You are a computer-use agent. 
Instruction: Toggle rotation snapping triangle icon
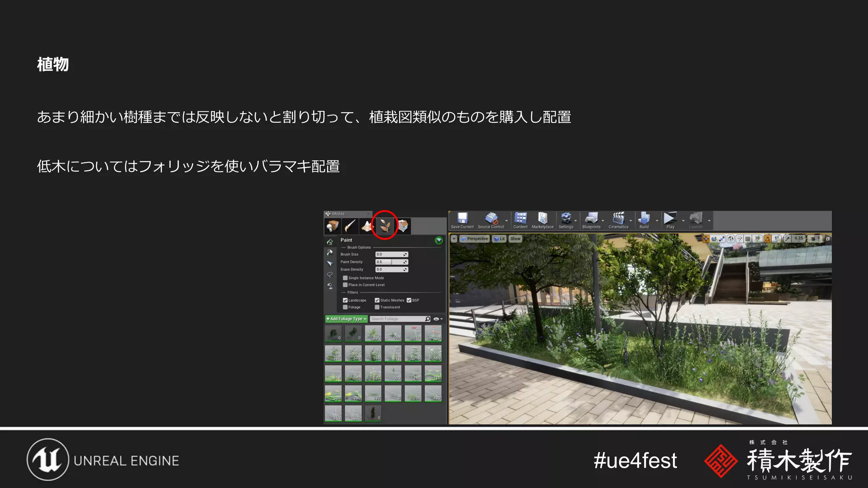[x=767, y=239]
